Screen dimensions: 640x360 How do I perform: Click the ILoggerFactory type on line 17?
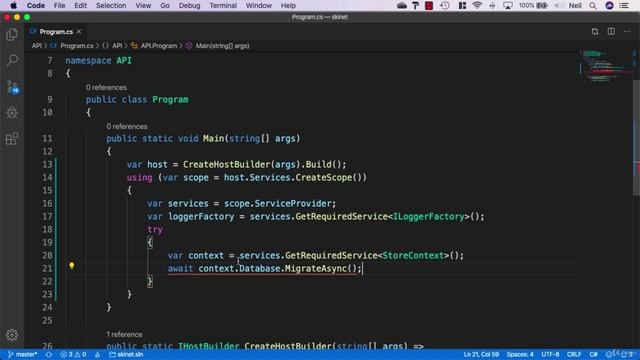(x=429, y=216)
